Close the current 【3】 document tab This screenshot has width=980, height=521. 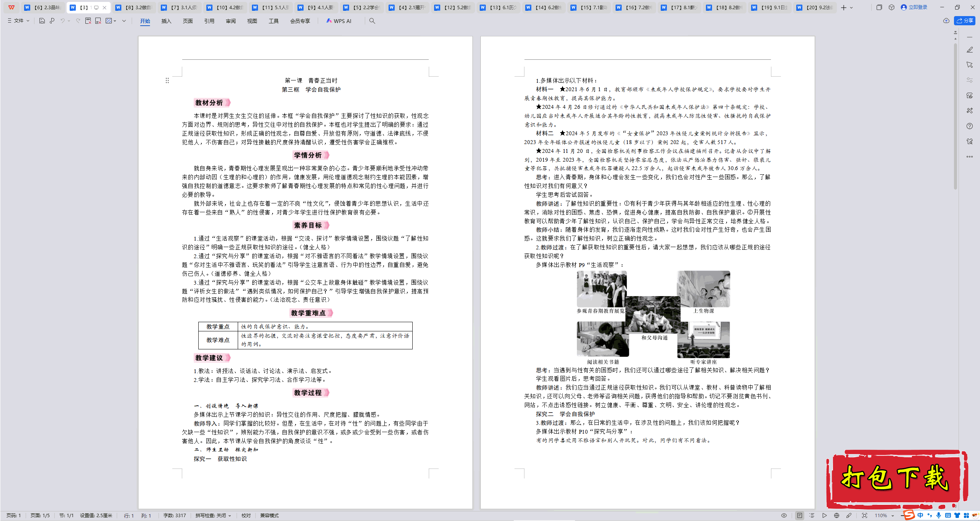point(105,8)
